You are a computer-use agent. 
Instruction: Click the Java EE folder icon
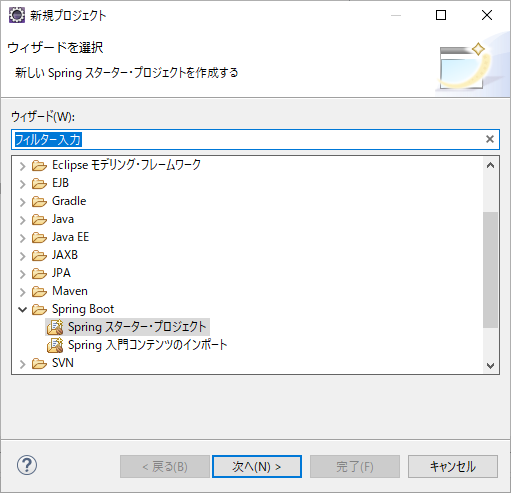[39, 237]
